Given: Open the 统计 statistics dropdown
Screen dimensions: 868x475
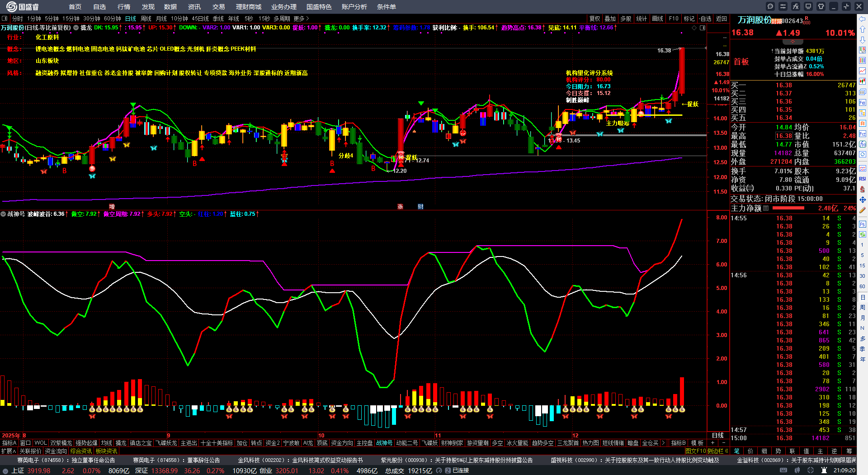Looking at the screenshot, I should tap(642, 19).
